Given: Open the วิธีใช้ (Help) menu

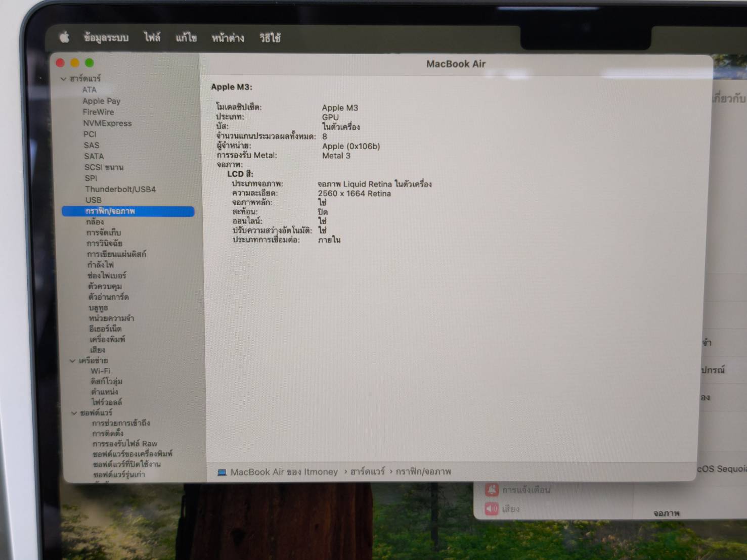Looking at the screenshot, I should [x=270, y=38].
